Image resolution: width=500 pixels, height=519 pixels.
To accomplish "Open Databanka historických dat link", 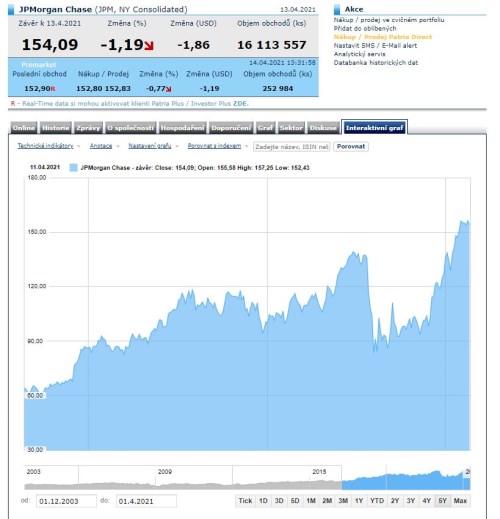I will (376, 63).
